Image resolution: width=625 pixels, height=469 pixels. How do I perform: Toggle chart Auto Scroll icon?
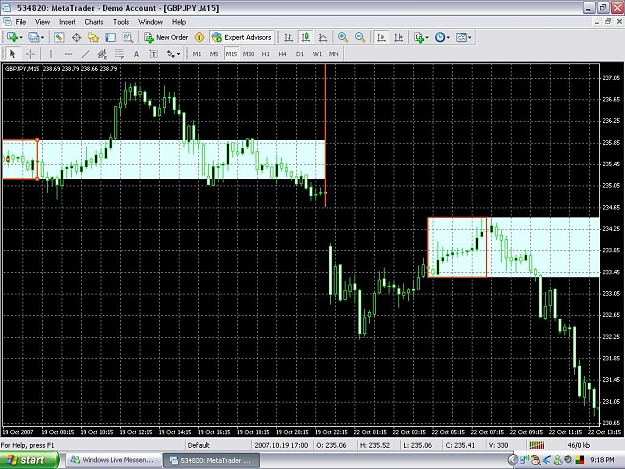pos(381,37)
